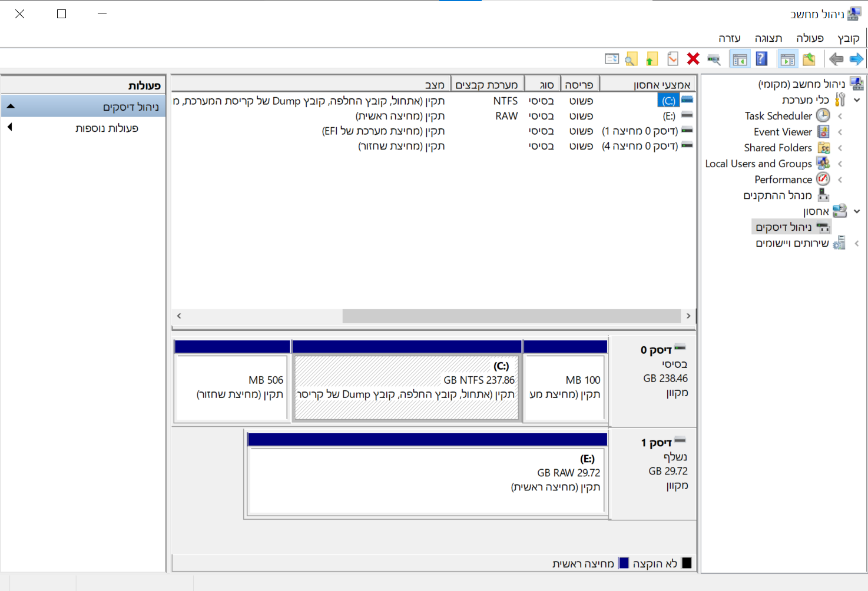Open the 'פעולה' menu
Image resolution: width=868 pixels, height=591 pixels.
810,38
